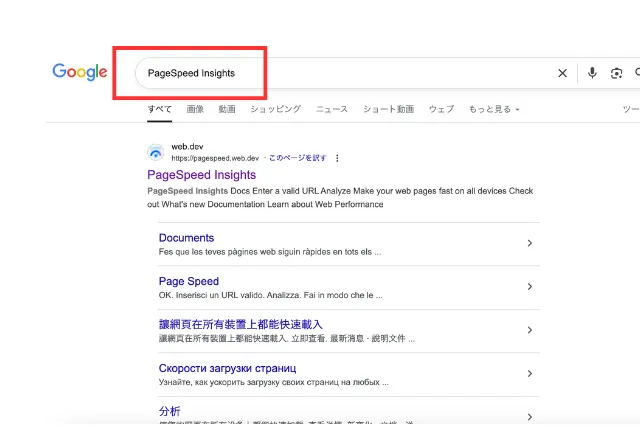640x427 pixels.
Task: Select the すべて tab
Action: coord(160,109)
